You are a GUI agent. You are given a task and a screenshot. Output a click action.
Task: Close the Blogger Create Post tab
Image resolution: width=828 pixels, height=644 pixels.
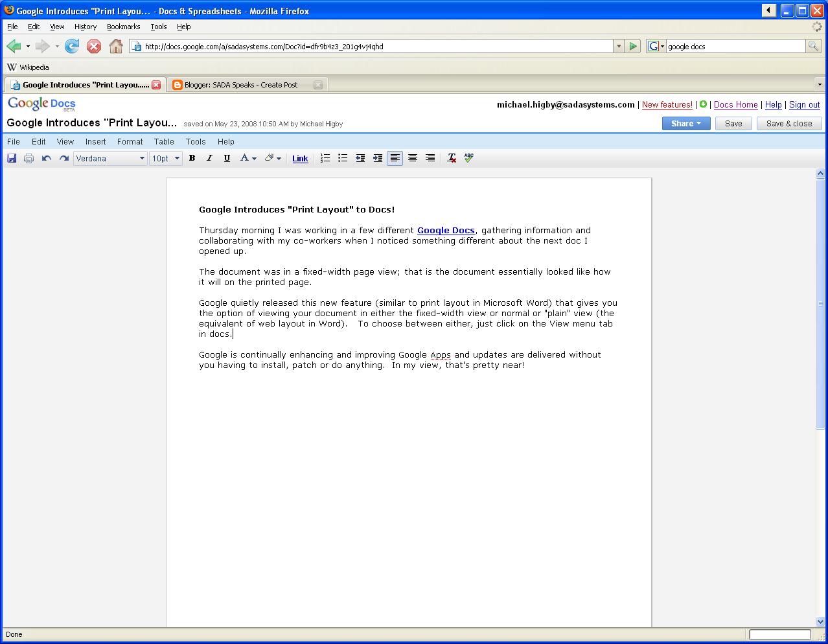point(318,85)
